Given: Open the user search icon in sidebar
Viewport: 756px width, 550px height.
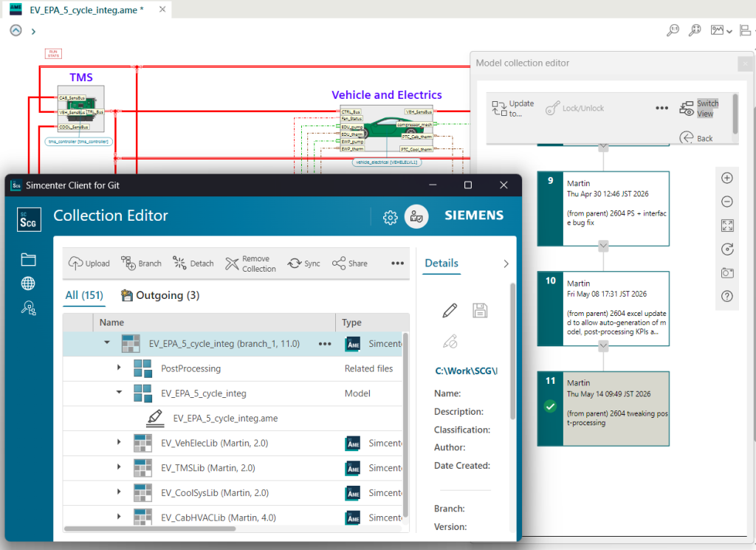Looking at the screenshot, I should click(28, 308).
